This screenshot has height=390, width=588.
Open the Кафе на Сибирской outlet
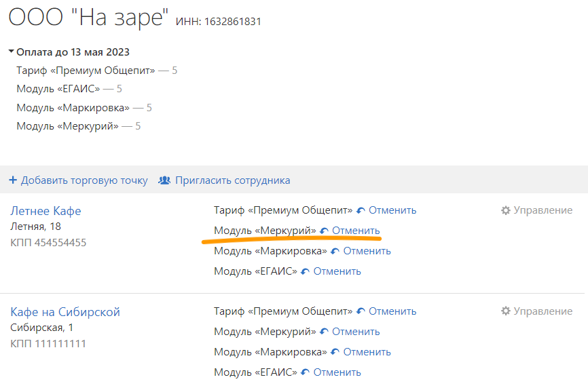65,312
